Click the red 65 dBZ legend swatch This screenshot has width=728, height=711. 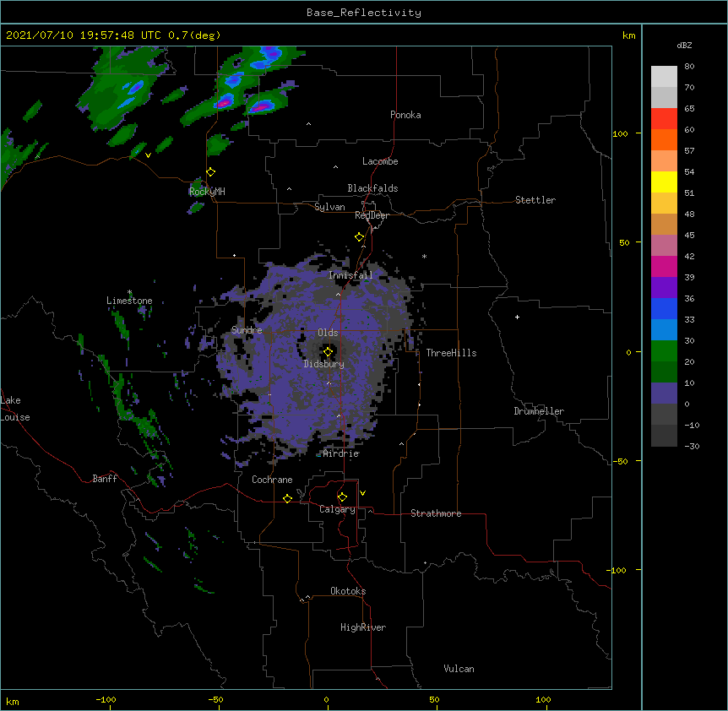(664, 118)
